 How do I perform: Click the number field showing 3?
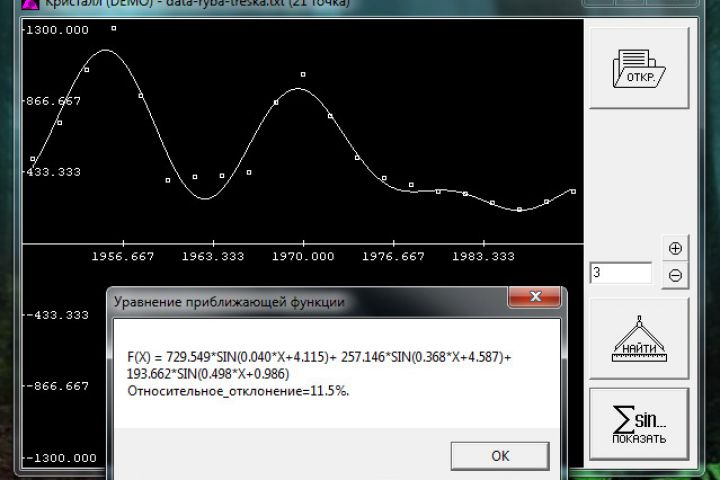pyautogui.click(x=620, y=273)
